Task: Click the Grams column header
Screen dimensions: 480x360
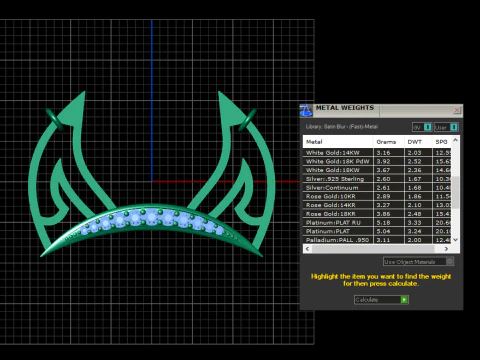Action: click(x=388, y=142)
